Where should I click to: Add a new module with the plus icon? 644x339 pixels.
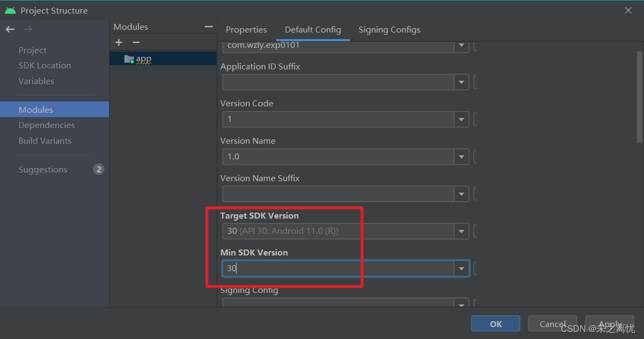pos(119,42)
